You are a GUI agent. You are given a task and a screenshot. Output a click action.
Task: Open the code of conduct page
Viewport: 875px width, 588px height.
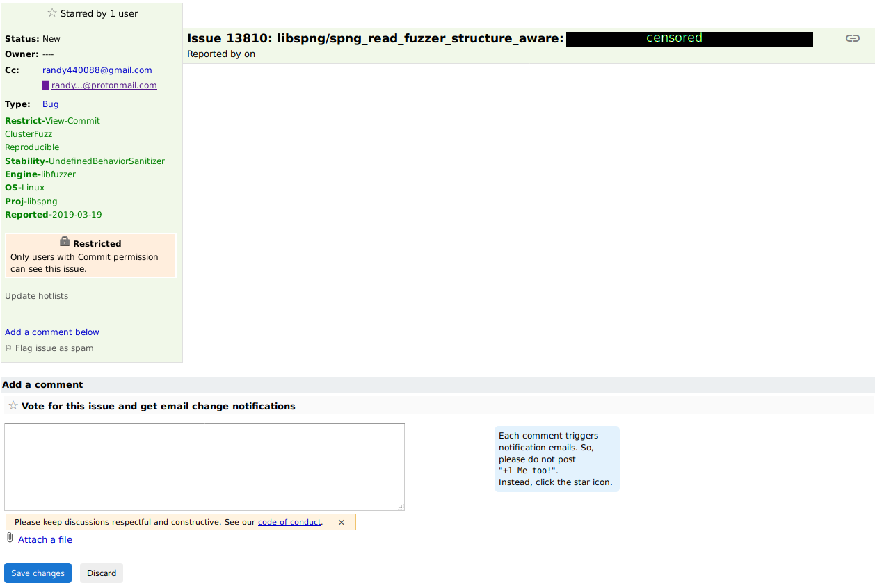pyautogui.click(x=289, y=522)
